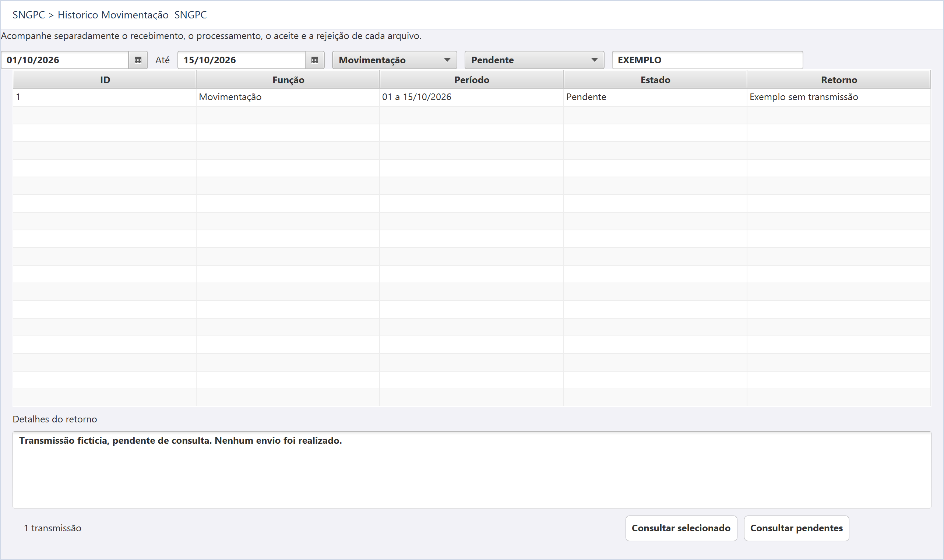
Task: Select the Movimentação transmission row with ID 1
Action: click(472, 98)
